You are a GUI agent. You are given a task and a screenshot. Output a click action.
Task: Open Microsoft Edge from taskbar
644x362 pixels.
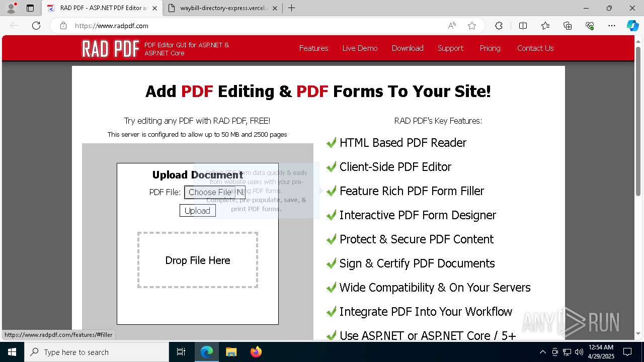pyautogui.click(x=207, y=352)
